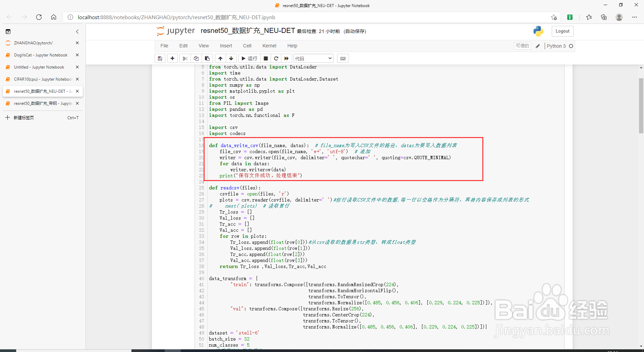Open the tab actions icon above vertical tabs
The image size is (644, 352).
pyautogui.click(x=8, y=32)
